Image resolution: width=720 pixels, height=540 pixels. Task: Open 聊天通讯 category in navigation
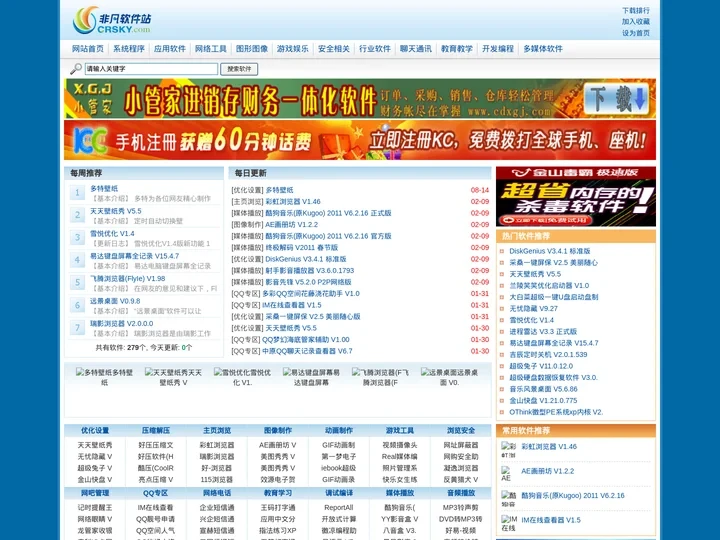coord(416,49)
